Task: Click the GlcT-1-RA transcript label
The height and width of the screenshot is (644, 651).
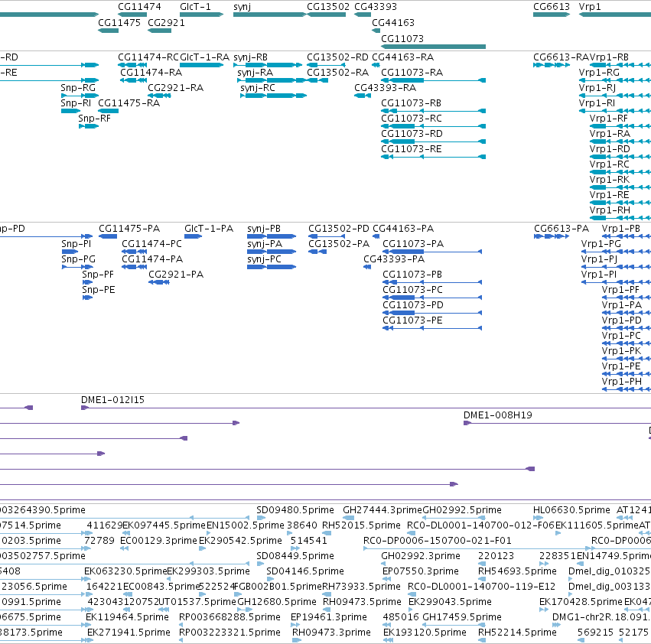Action: click(x=205, y=57)
